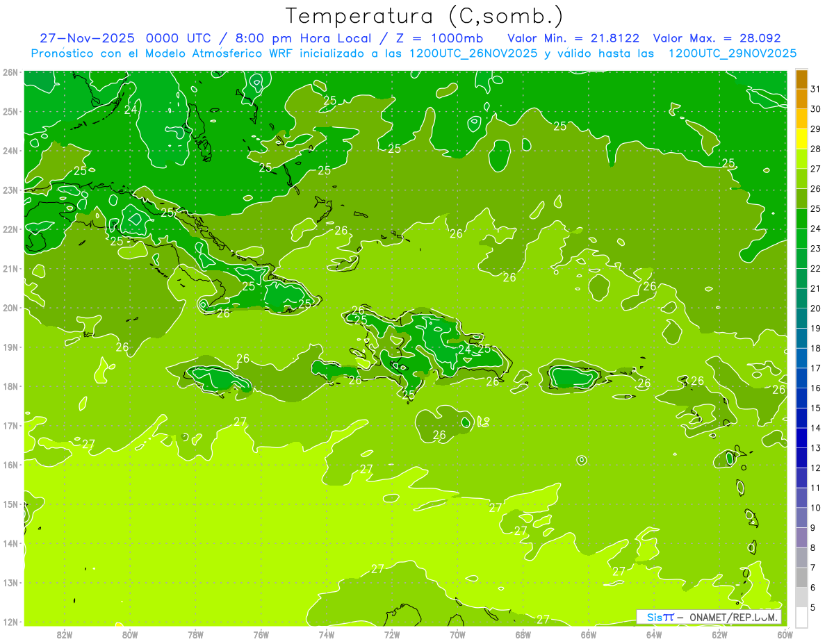This screenshot has height=644, width=834.
Task: Click the color scale label '5'
Action: click(x=812, y=607)
